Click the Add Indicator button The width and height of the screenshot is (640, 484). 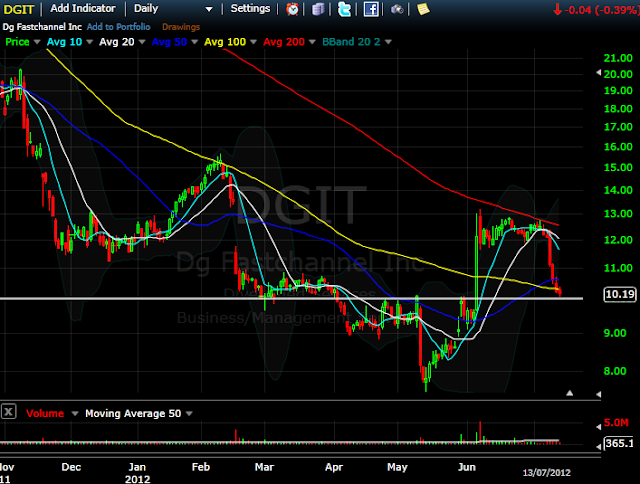[83, 9]
